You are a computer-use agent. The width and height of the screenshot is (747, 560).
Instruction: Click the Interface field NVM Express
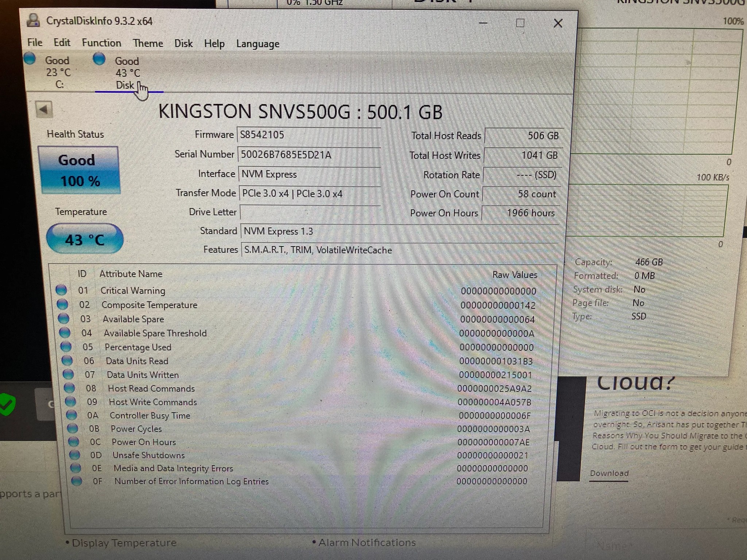point(309,174)
